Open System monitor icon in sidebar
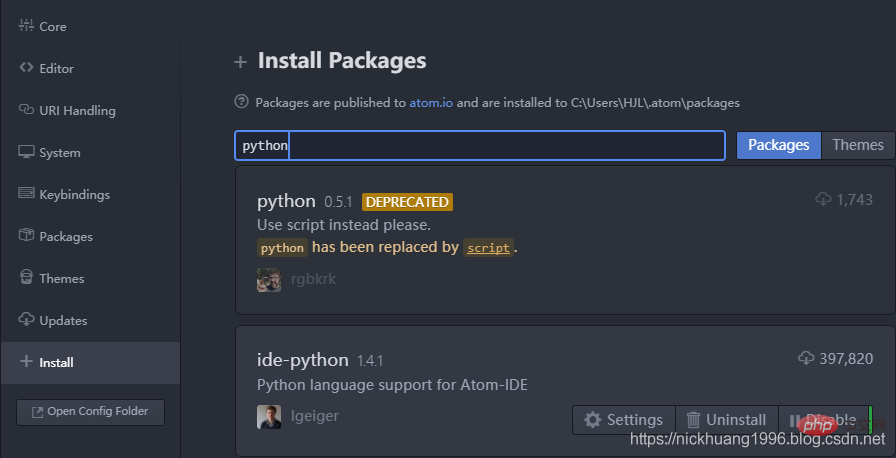 26,151
